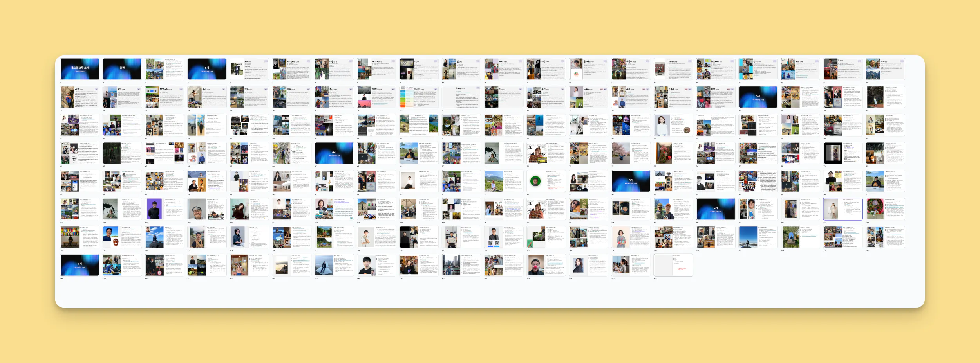Select slide 72 thumbnail

[546, 153]
